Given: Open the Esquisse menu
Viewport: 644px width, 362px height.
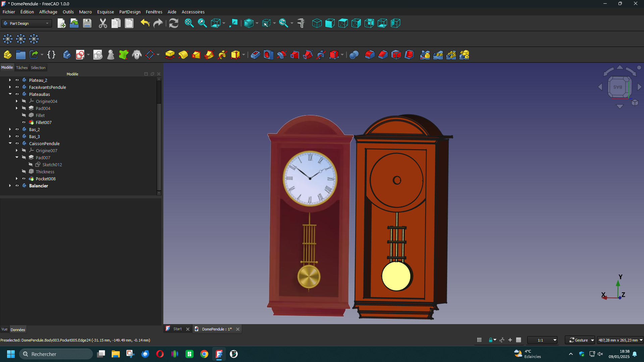Looking at the screenshot, I should (106, 12).
